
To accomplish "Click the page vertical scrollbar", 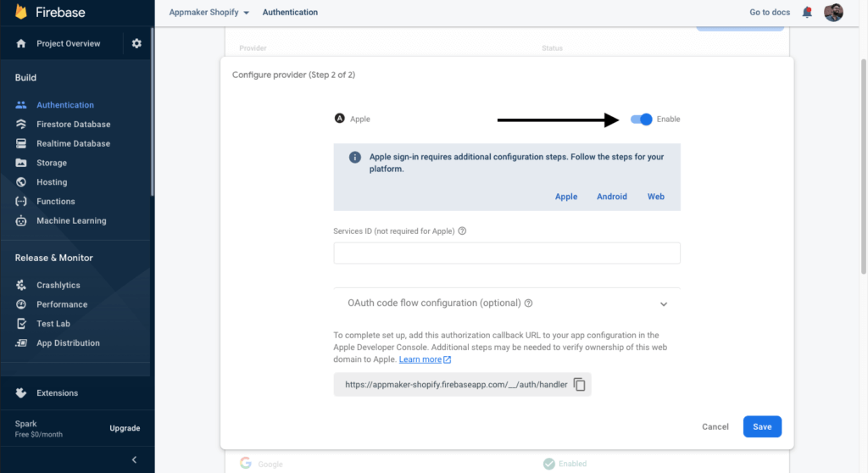I will [x=864, y=166].
